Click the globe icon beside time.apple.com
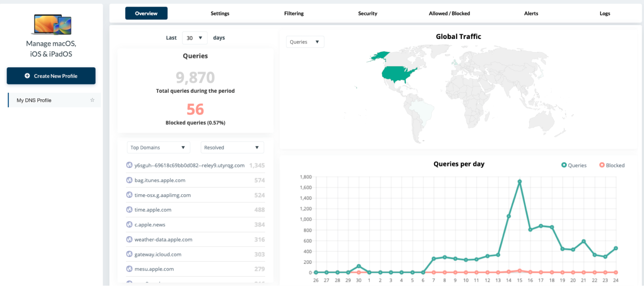The height and width of the screenshot is (286, 644). pos(129,210)
